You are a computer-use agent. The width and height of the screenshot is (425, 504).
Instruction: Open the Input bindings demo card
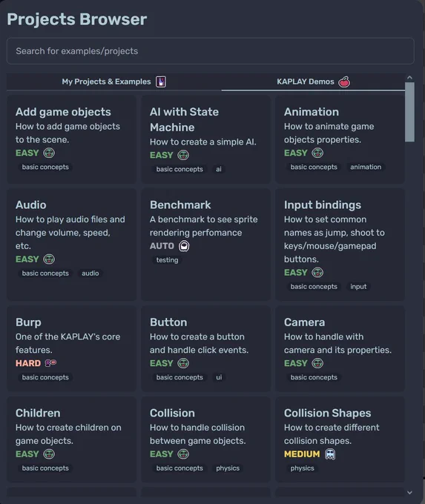340,245
